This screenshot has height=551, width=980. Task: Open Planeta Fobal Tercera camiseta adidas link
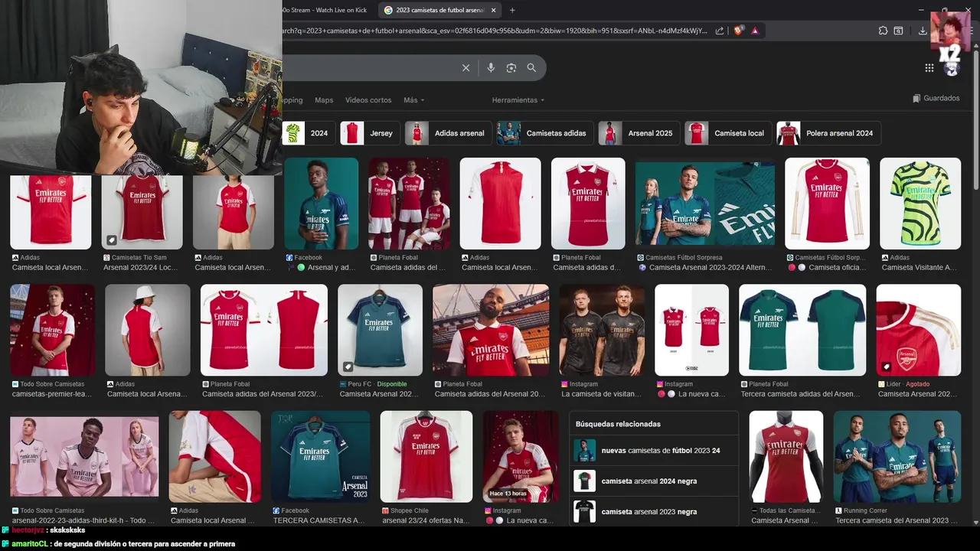(800, 394)
